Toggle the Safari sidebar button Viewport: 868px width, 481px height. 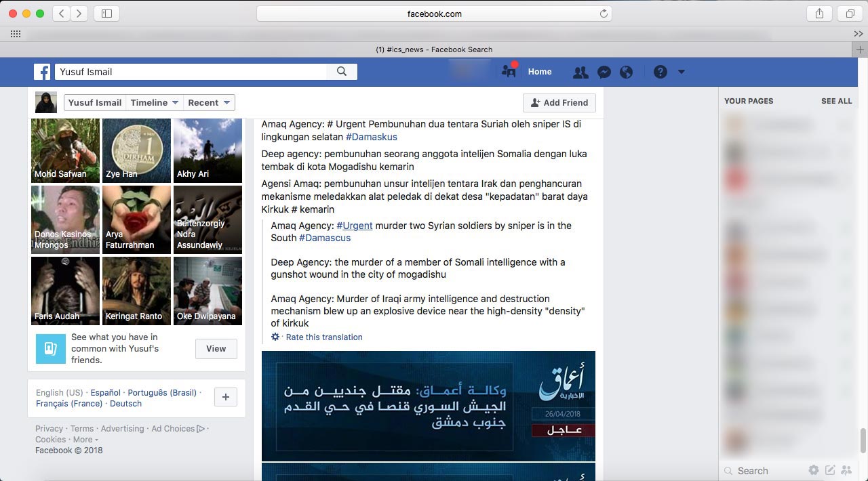(x=106, y=14)
